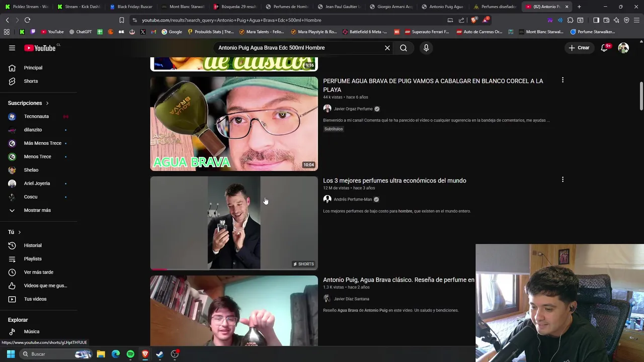Open Coscu subscription channel
Image resolution: width=644 pixels, height=362 pixels.
pos(30,197)
